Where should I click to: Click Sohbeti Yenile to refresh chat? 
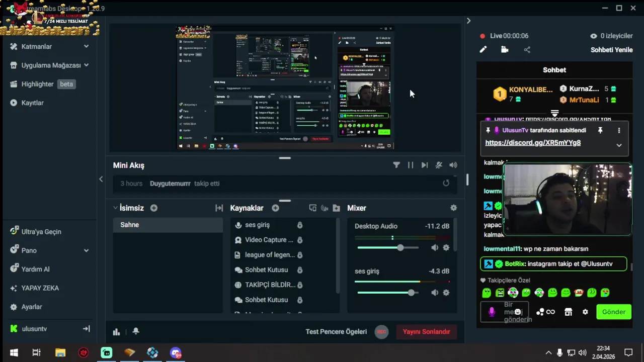click(x=611, y=50)
